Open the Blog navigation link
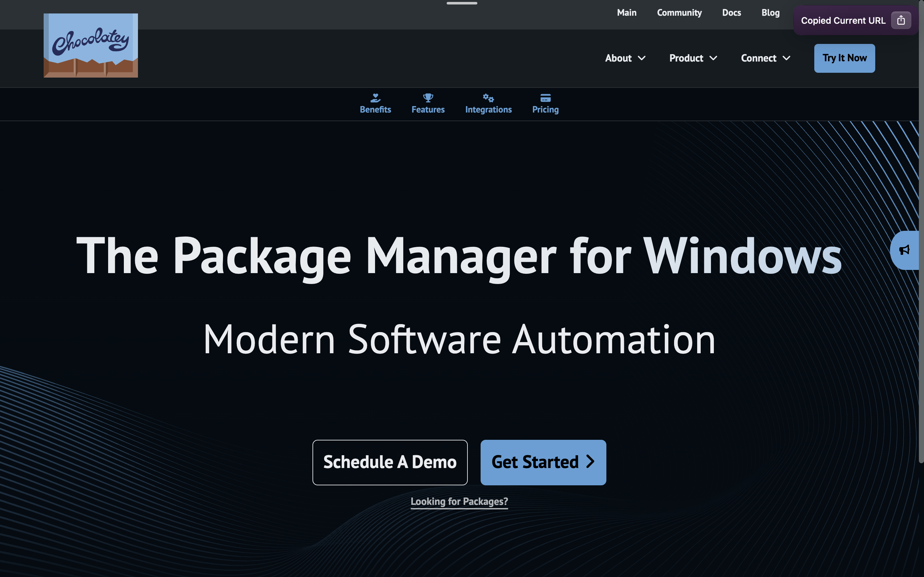This screenshot has width=924, height=577. pos(770,13)
